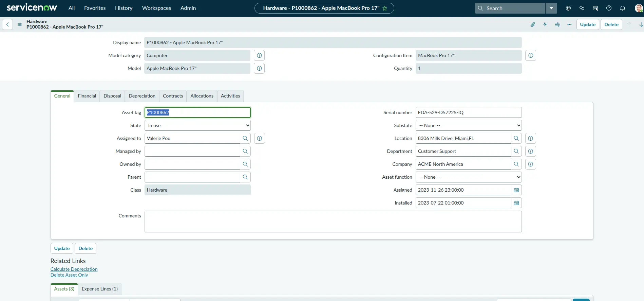Click the Managed by input field
Image resolution: width=644 pixels, height=301 pixels.
(x=192, y=151)
